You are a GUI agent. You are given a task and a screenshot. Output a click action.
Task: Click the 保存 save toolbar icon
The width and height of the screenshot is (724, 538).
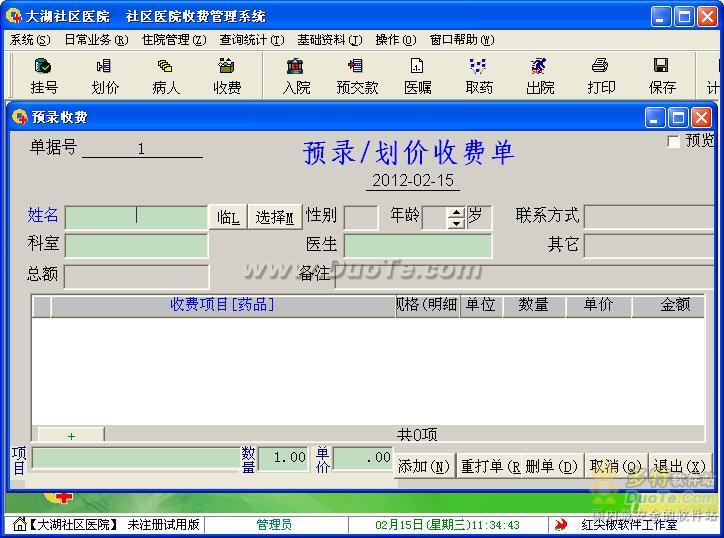[662, 76]
